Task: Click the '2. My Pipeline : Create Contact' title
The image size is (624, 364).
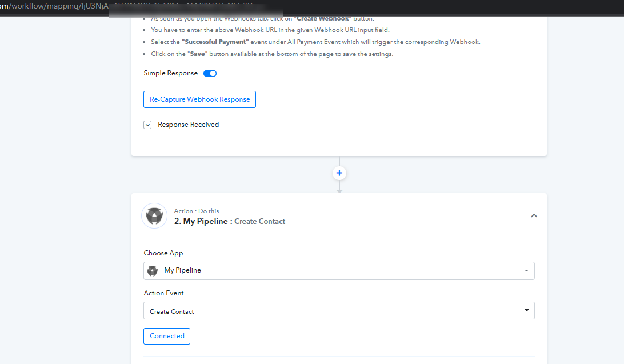Action: (230, 221)
